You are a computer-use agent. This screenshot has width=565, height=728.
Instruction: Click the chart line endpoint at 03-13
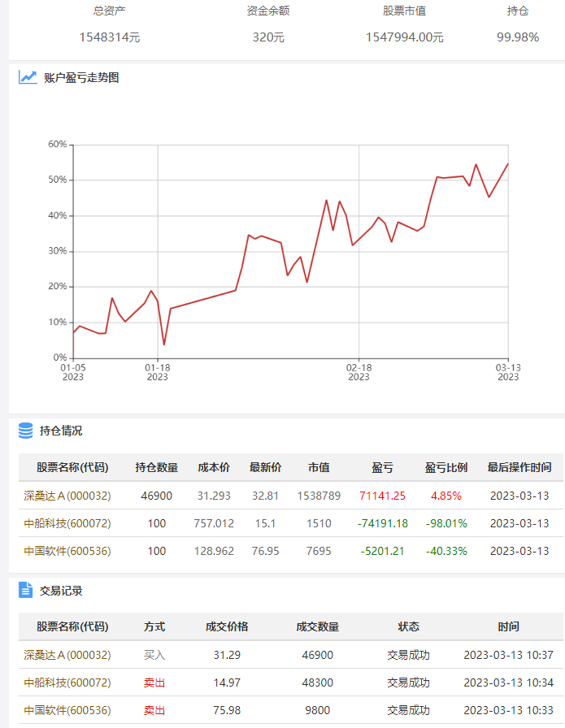(x=508, y=163)
